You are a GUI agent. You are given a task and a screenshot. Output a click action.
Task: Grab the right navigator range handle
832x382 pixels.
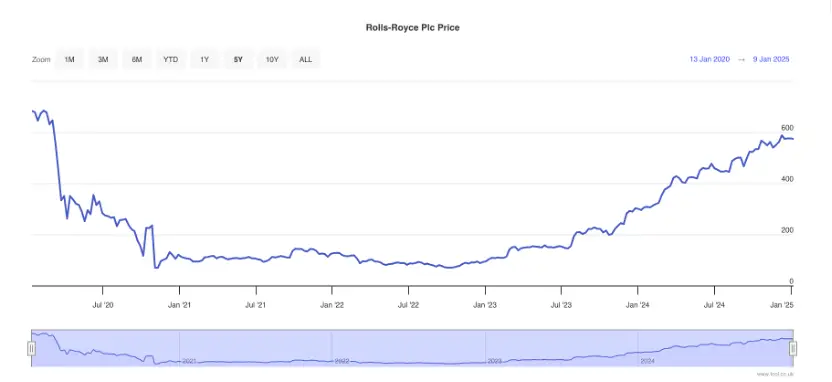(x=793, y=349)
